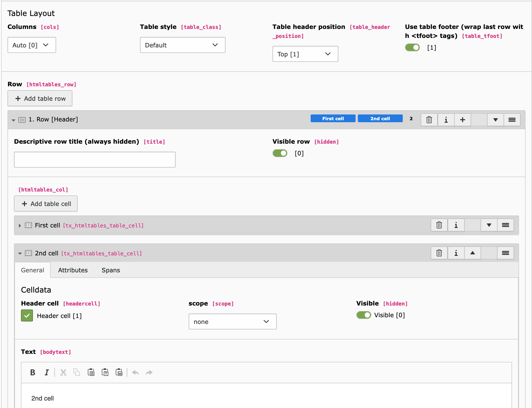
Task: Show info for Row 1 Header
Action: [x=446, y=120]
